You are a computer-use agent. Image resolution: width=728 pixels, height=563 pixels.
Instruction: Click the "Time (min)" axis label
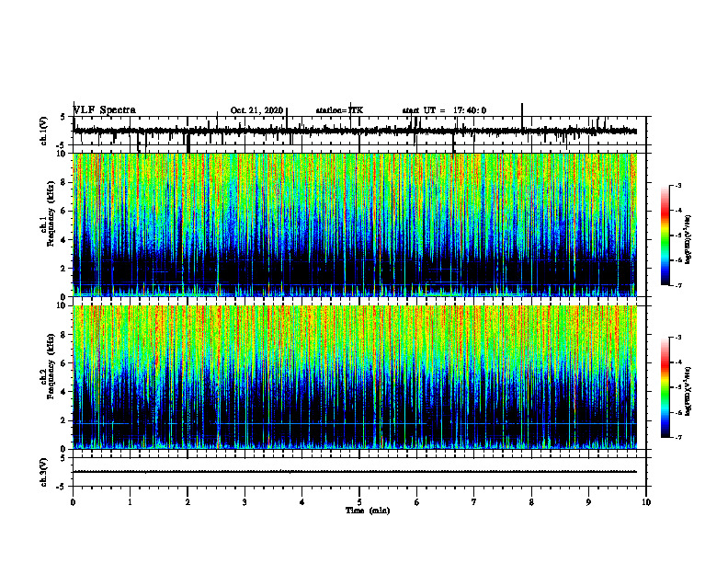368,511
